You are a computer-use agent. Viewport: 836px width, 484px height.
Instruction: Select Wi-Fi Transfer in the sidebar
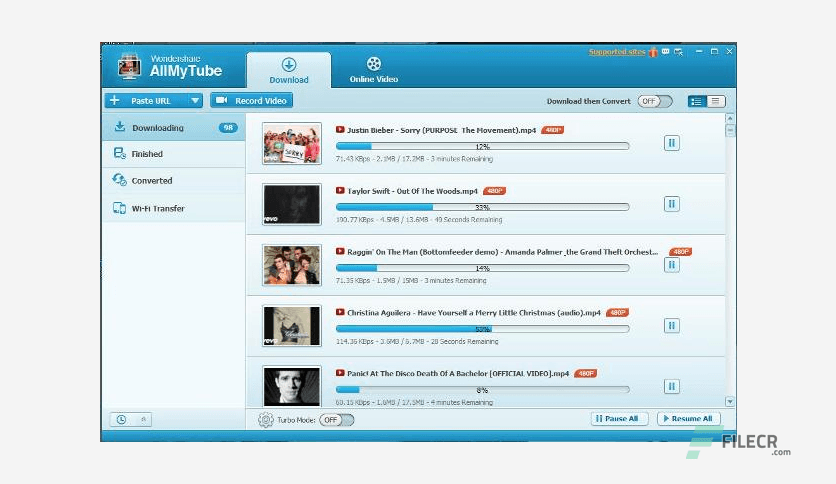pos(174,208)
